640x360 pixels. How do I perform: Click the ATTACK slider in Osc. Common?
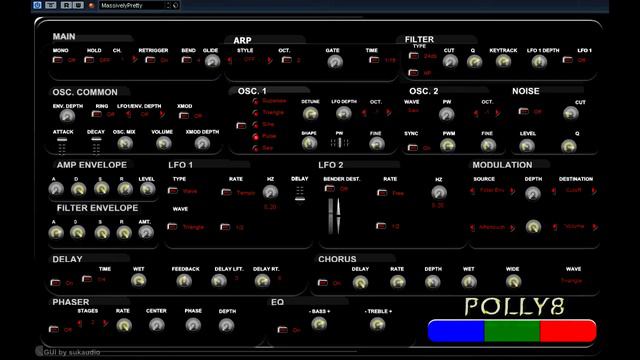[62, 146]
